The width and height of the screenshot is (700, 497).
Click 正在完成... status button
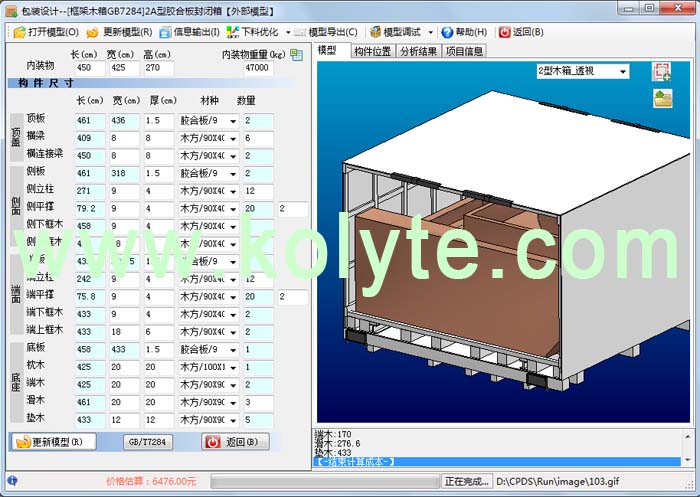[x=467, y=481]
